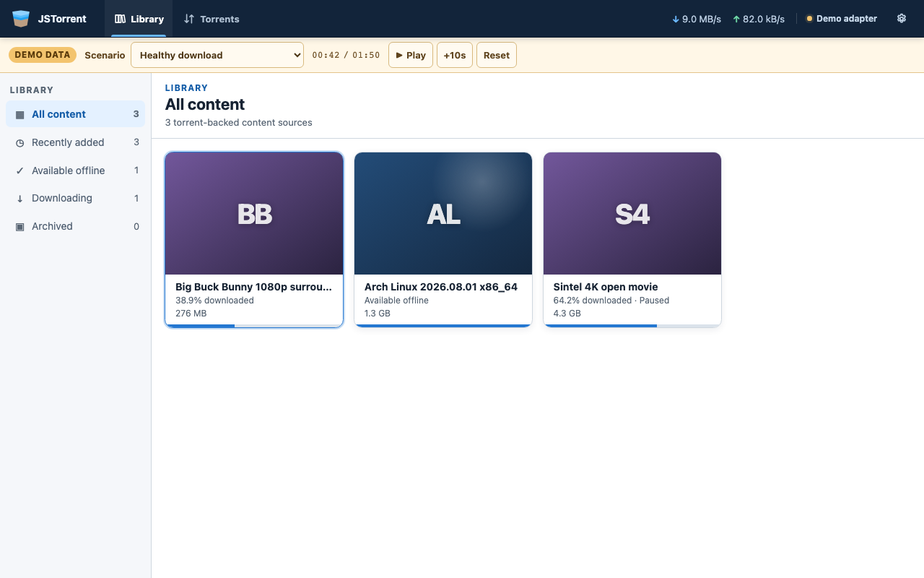Click the upload speed 82.0 kB/s indicator
Image resolution: width=924 pixels, height=578 pixels.
click(759, 19)
